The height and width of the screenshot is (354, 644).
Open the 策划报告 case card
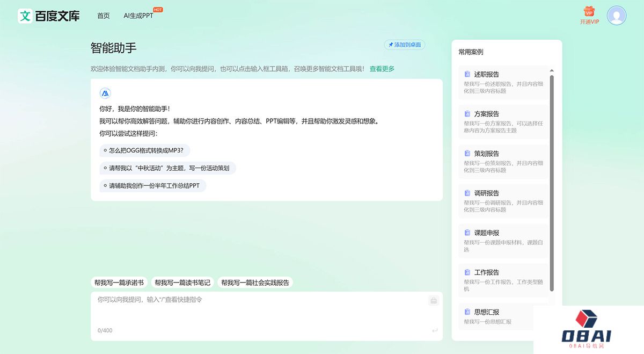(x=503, y=162)
